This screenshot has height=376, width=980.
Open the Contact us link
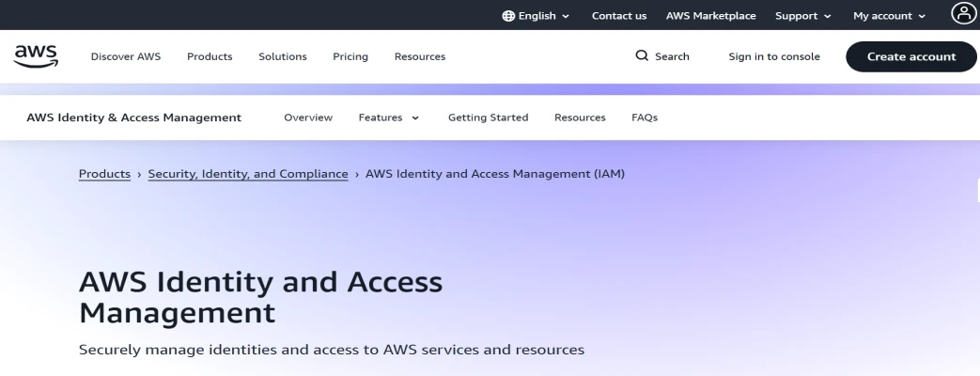(x=619, y=16)
